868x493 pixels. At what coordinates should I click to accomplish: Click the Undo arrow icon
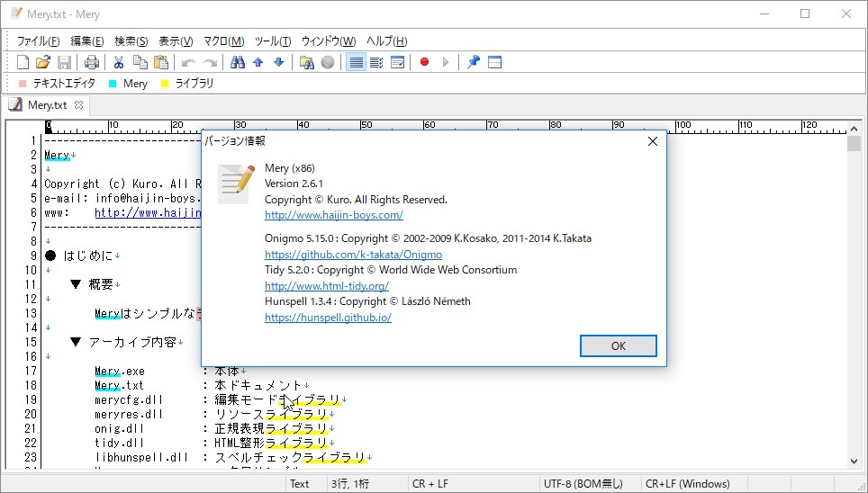pyautogui.click(x=189, y=62)
